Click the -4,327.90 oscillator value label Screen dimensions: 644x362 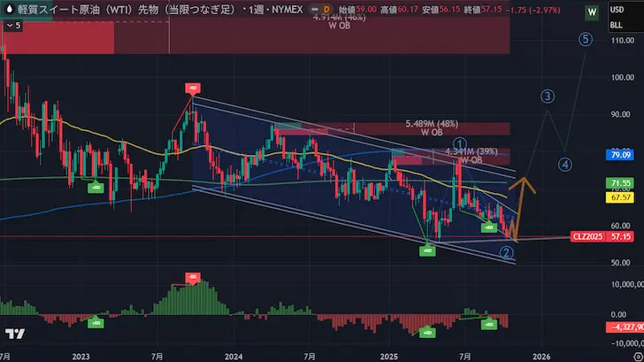pos(622,327)
